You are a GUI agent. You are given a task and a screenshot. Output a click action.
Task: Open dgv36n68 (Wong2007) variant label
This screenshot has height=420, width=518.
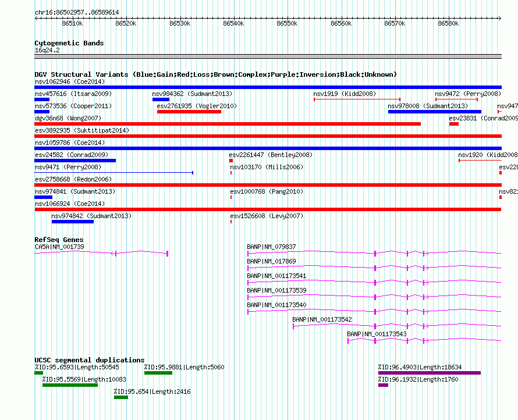[68, 118]
